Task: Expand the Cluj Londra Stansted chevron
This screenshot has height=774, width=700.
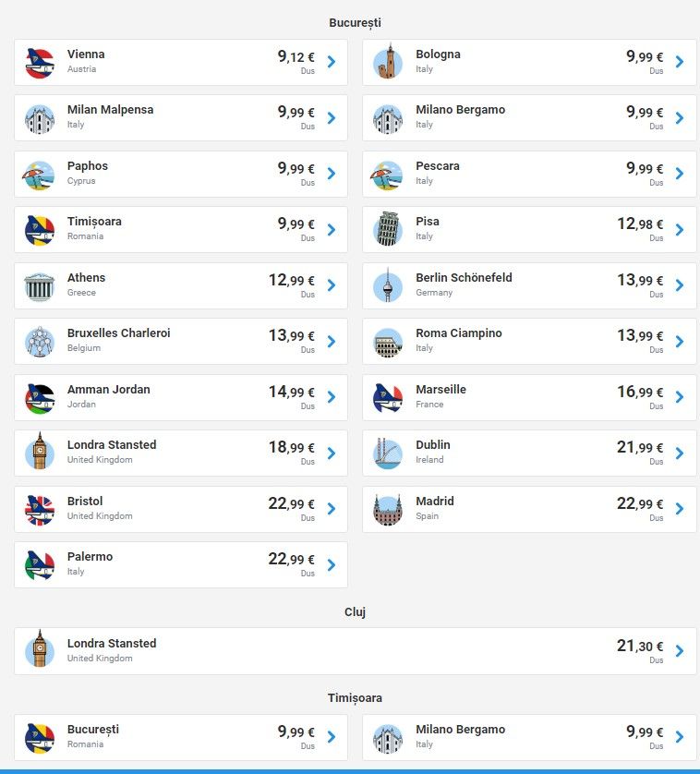Action: coord(680,650)
